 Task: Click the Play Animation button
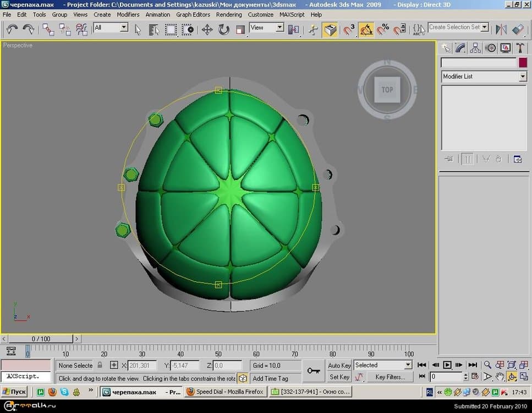pyautogui.click(x=447, y=365)
